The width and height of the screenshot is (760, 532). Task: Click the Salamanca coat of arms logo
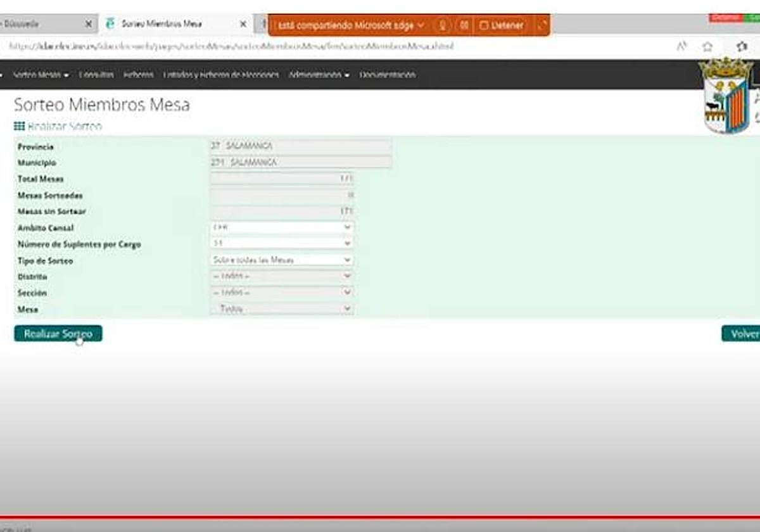click(726, 96)
